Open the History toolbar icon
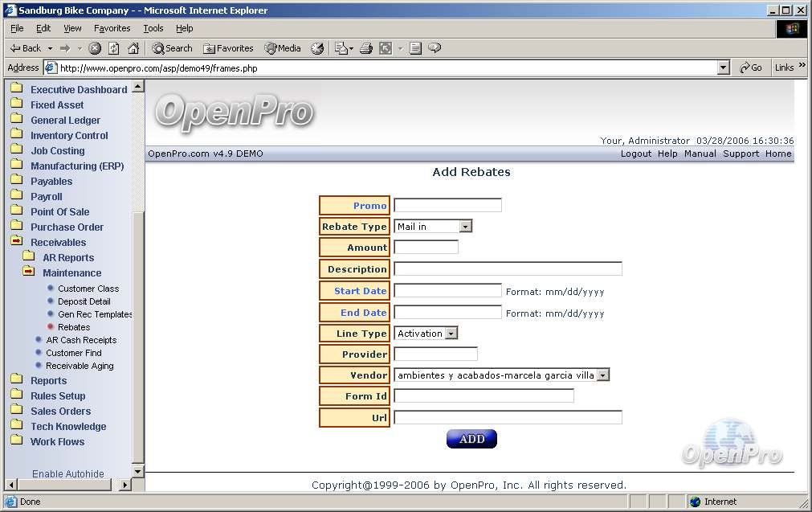 [317, 48]
